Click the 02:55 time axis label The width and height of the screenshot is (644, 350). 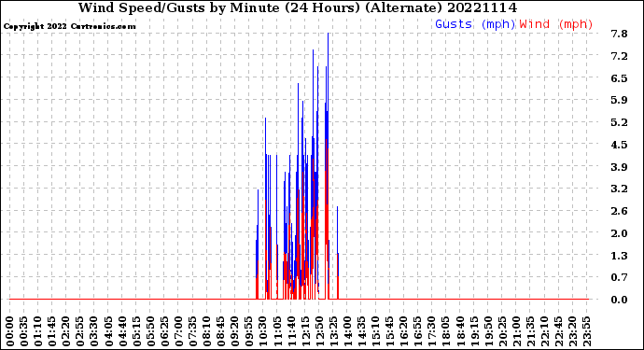tap(80, 331)
